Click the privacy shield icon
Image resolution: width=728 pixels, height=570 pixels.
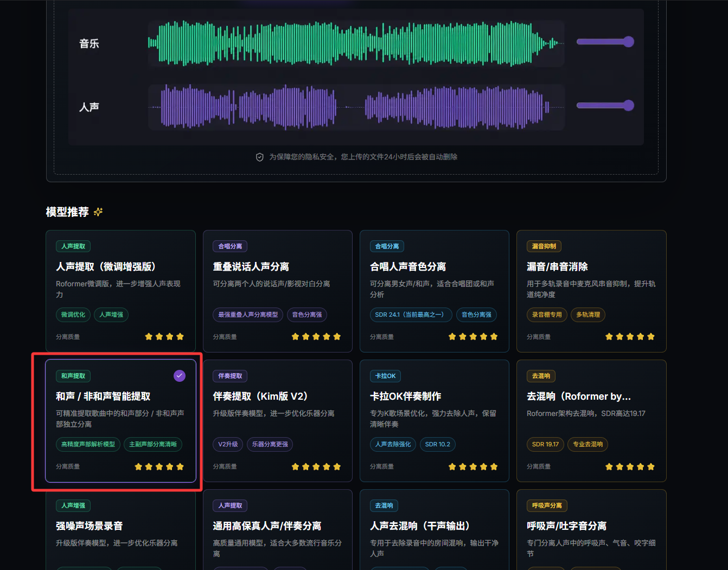[x=260, y=157]
